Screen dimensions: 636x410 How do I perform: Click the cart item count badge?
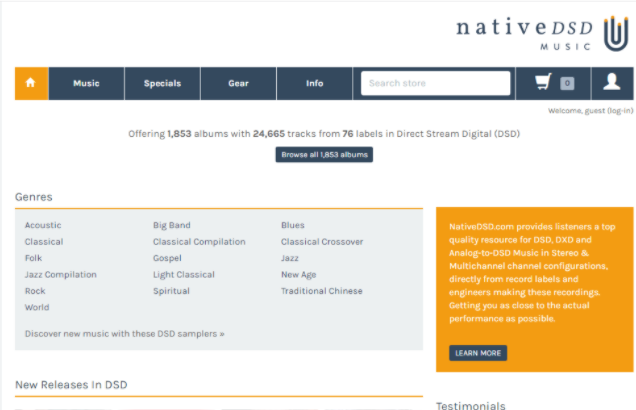pos(567,84)
